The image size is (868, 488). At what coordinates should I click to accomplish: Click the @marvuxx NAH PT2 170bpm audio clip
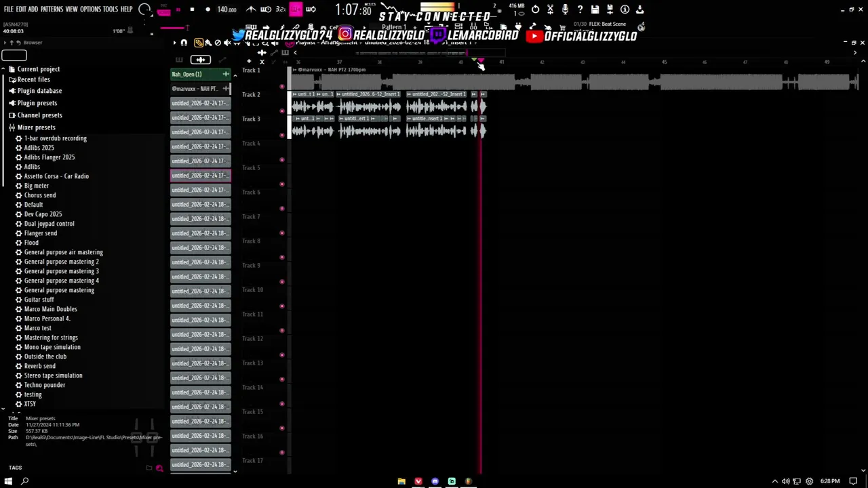click(575, 79)
